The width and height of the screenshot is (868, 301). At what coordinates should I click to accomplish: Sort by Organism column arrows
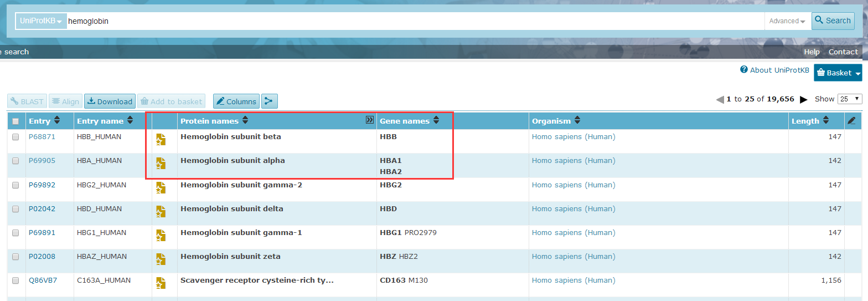(577, 121)
